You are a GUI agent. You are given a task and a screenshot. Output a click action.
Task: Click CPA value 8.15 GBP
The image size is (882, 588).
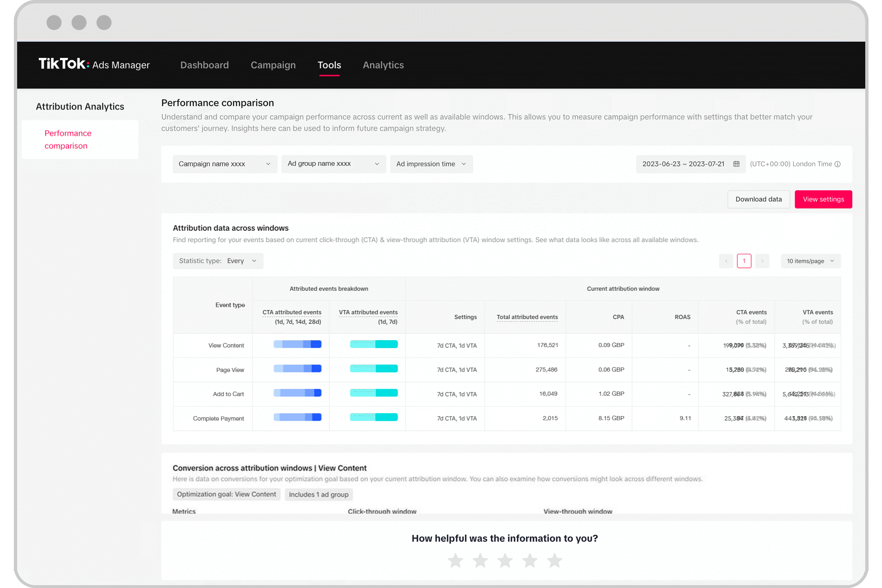tap(611, 418)
